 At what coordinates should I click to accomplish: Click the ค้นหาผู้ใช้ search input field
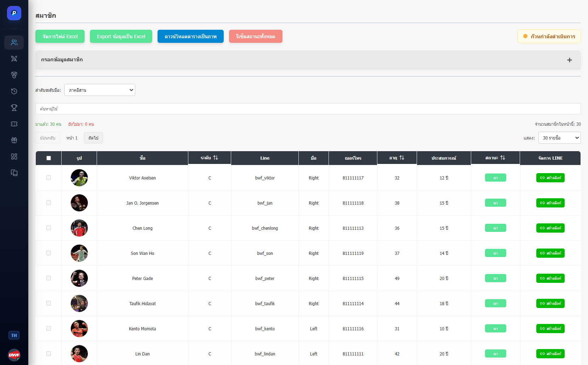[308, 109]
